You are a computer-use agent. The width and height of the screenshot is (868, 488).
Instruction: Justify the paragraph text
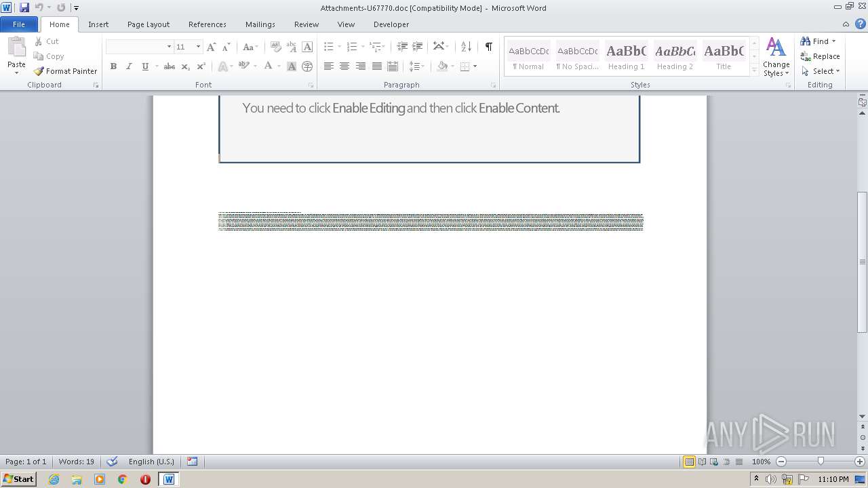click(377, 66)
